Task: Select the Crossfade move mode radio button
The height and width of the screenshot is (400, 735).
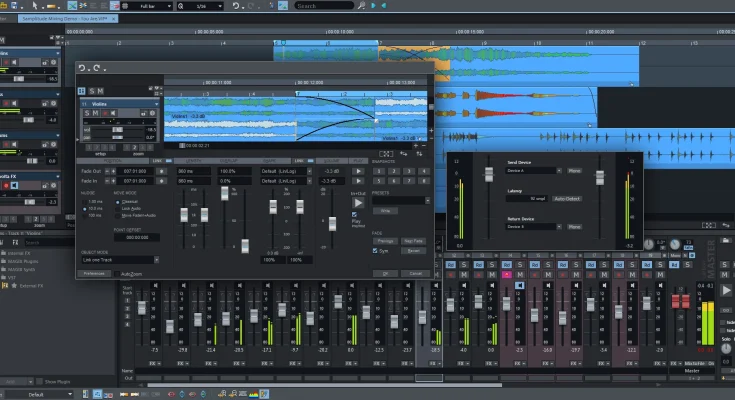Action: pyautogui.click(x=119, y=200)
